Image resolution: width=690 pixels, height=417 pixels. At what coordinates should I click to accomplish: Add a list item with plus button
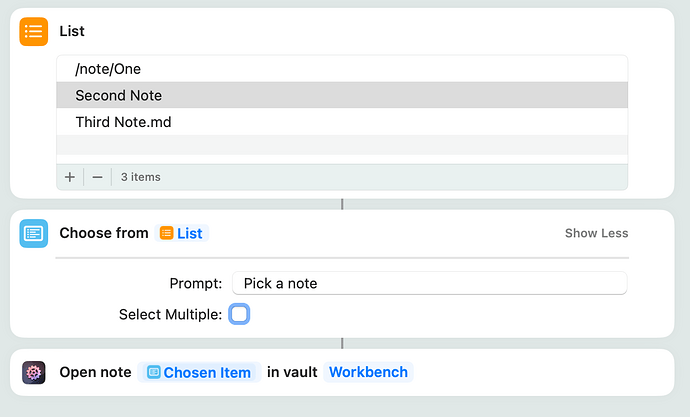coord(70,177)
